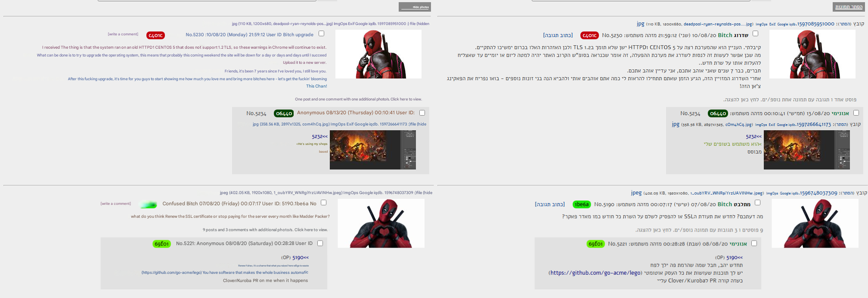Click 1597085951000 file link in Hebrew pane

815,24
